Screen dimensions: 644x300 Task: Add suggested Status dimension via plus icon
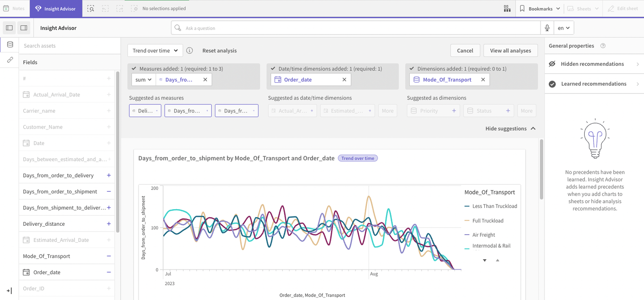508,111
